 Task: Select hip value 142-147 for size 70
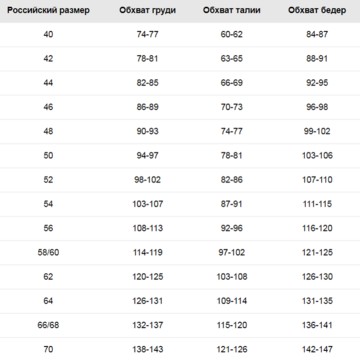tap(317, 349)
